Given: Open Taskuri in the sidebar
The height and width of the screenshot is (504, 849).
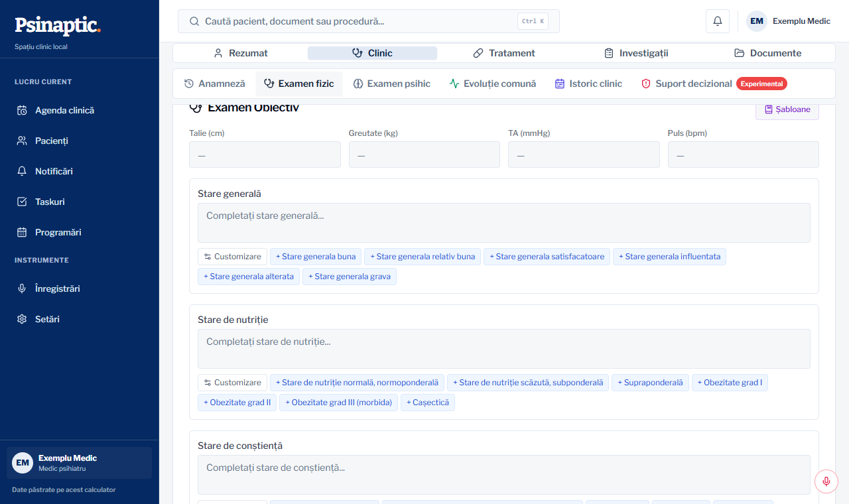Looking at the screenshot, I should click(x=80, y=202).
